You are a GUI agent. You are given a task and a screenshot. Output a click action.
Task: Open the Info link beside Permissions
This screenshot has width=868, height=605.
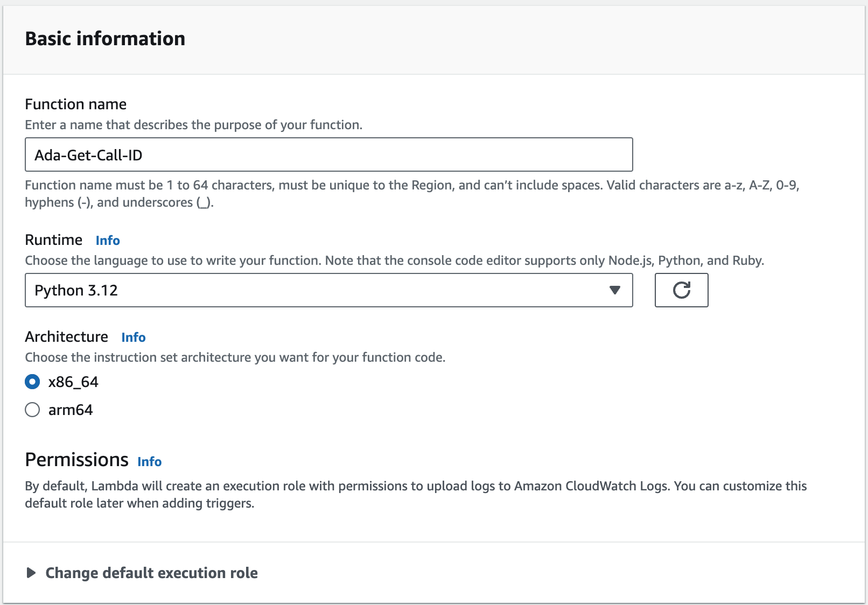click(150, 462)
